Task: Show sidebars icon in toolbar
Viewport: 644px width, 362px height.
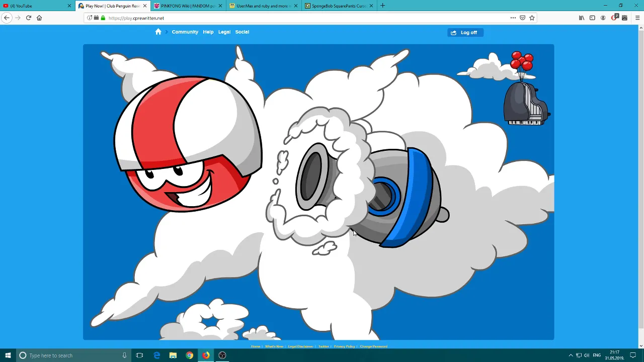Action: 592,18
